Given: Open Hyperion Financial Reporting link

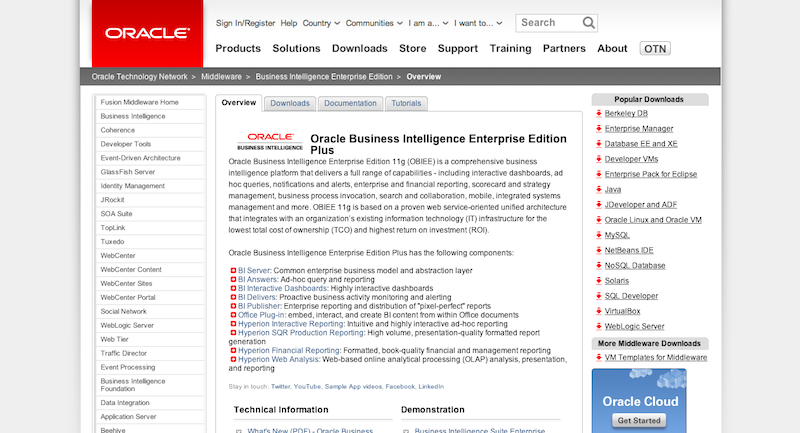Looking at the screenshot, I should click(289, 350).
